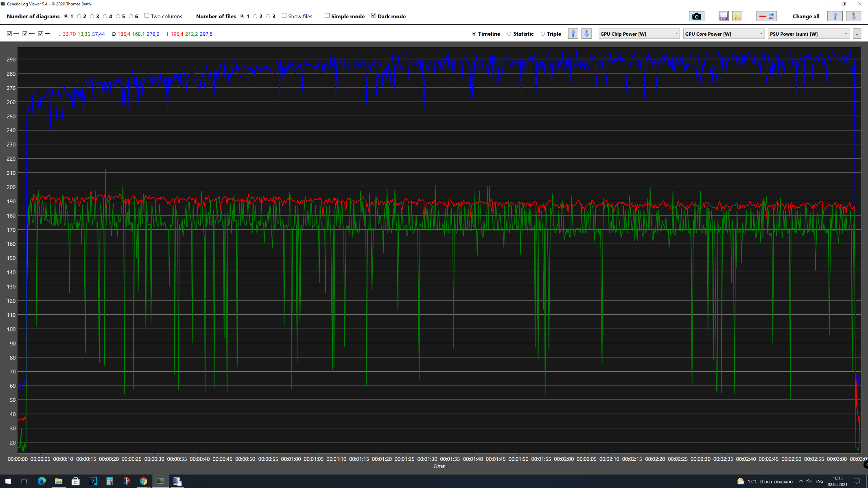The height and width of the screenshot is (488, 868).
Task: Open log file via yellow folder icon
Action: pyautogui.click(x=737, y=16)
